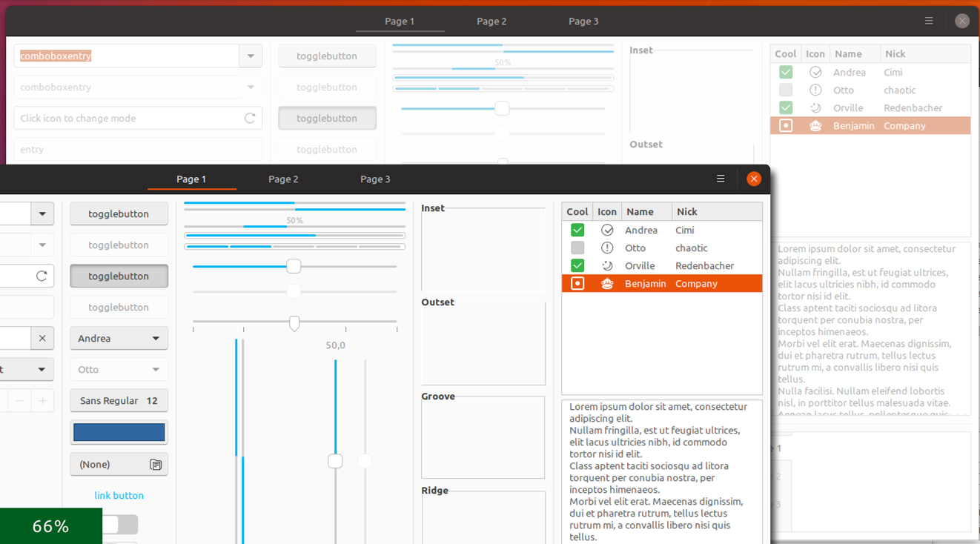Flip the switch below link button
Image resolution: width=980 pixels, height=544 pixels.
[119, 525]
